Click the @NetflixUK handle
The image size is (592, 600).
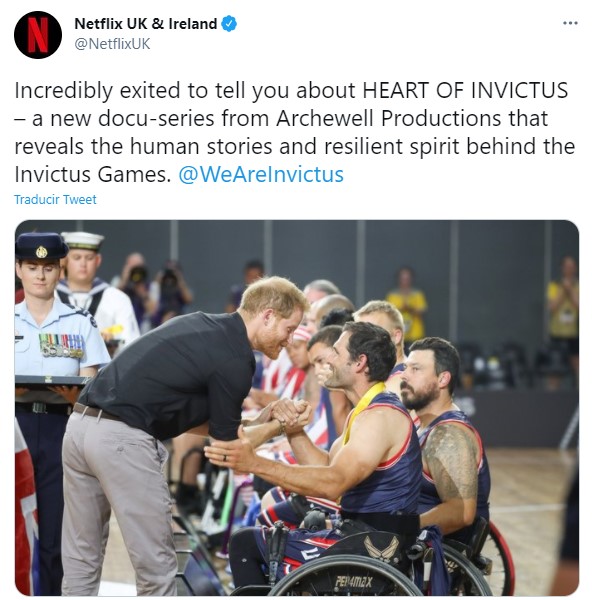click(x=112, y=44)
